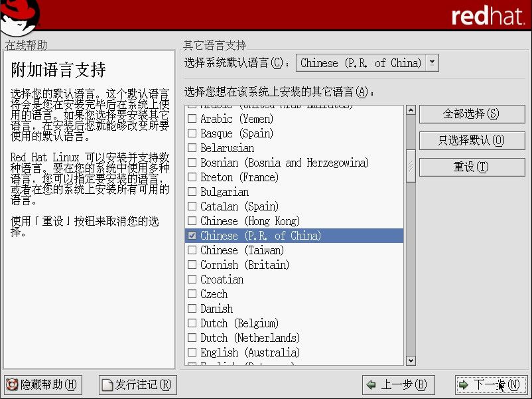Enable the Czech checkbox

coord(192,293)
